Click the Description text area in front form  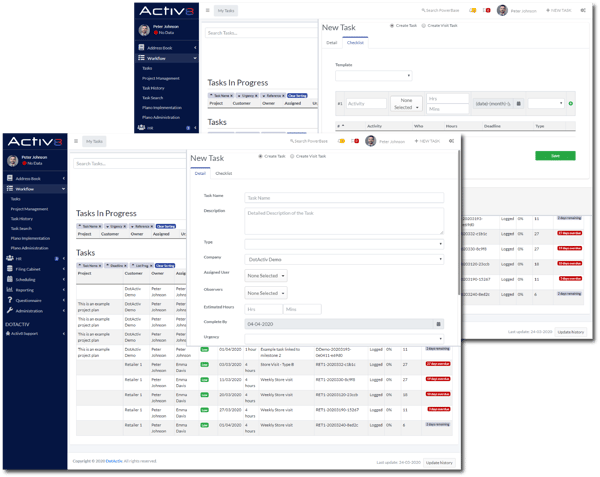344,221
